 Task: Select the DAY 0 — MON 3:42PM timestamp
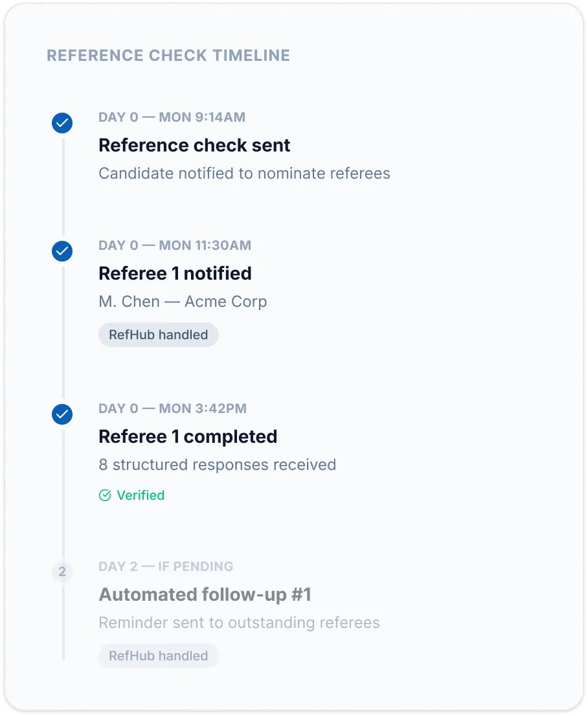pyautogui.click(x=173, y=408)
